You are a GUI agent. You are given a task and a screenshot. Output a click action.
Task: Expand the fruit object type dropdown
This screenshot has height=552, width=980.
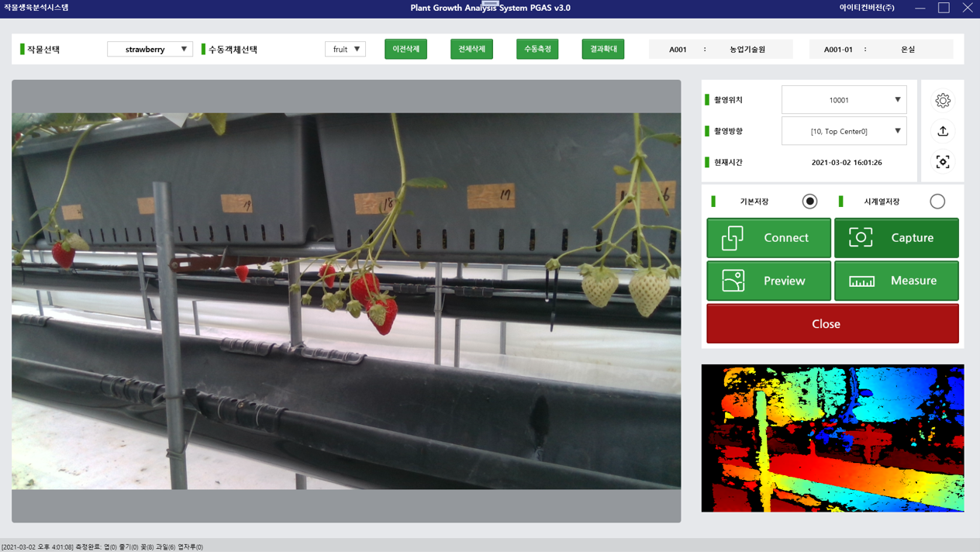[345, 50]
